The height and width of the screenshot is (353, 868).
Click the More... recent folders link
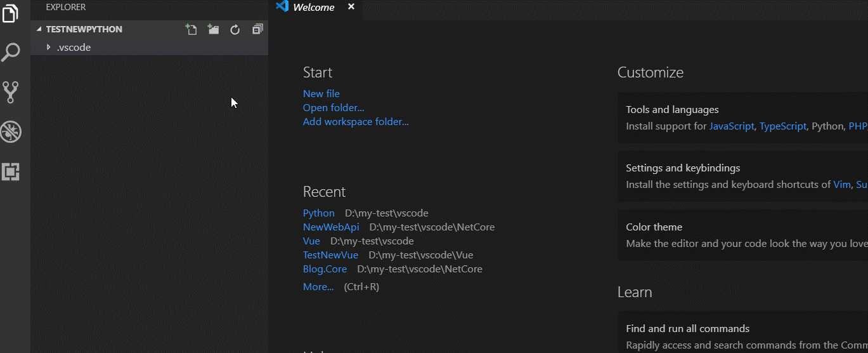318,286
